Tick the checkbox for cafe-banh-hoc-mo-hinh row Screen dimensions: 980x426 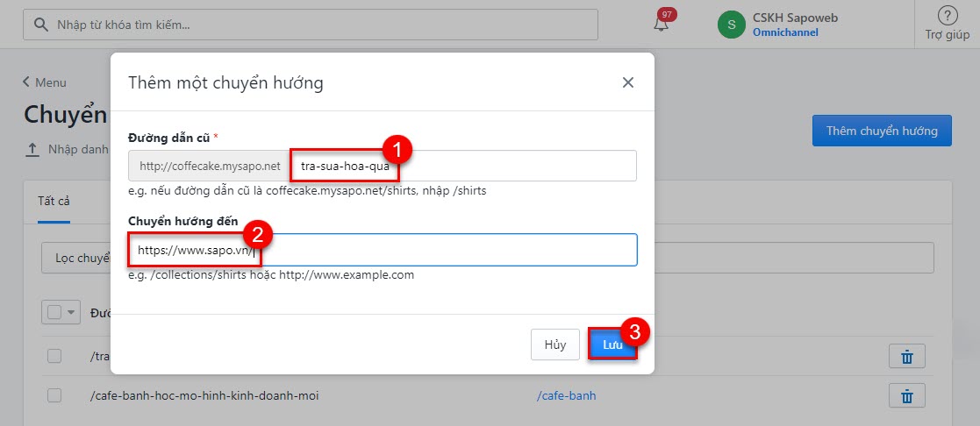pyautogui.click(x=54, y=395)
